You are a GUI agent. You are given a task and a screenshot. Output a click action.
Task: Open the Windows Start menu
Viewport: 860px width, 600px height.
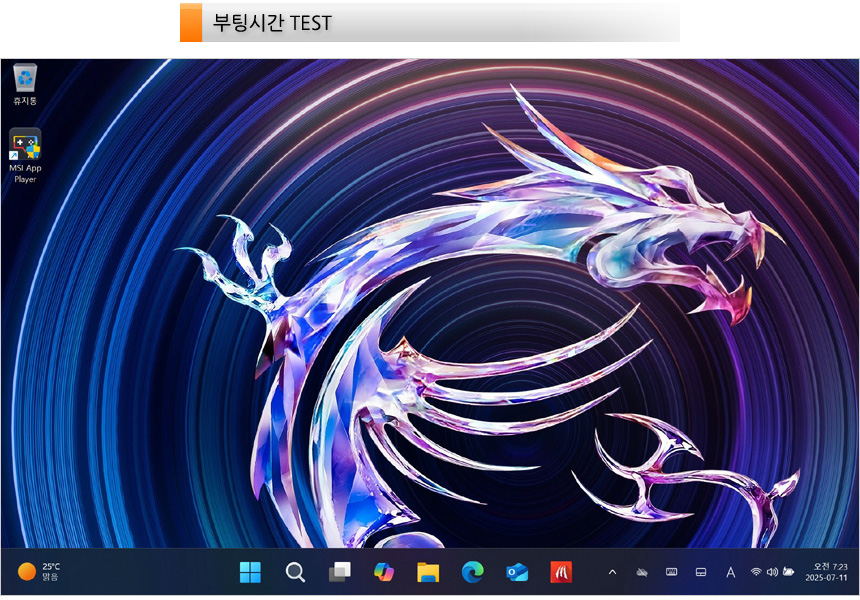pyautogui.click(x=250, y=572)
